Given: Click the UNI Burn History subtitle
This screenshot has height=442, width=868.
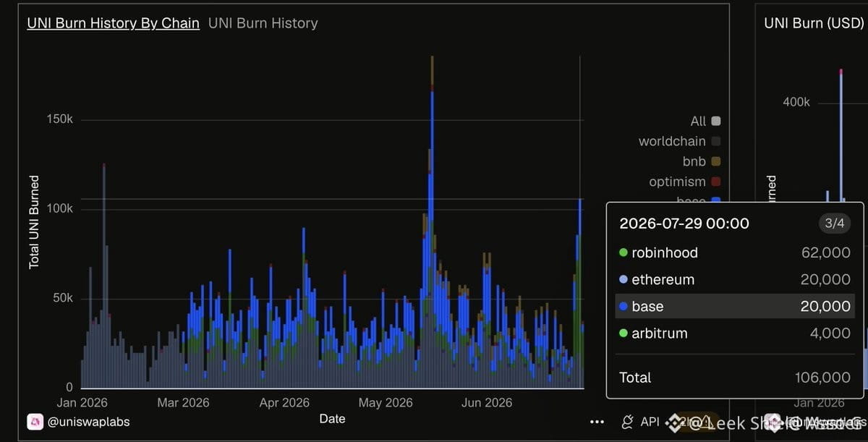Looking at the screenshot, I should click(263, 23).
